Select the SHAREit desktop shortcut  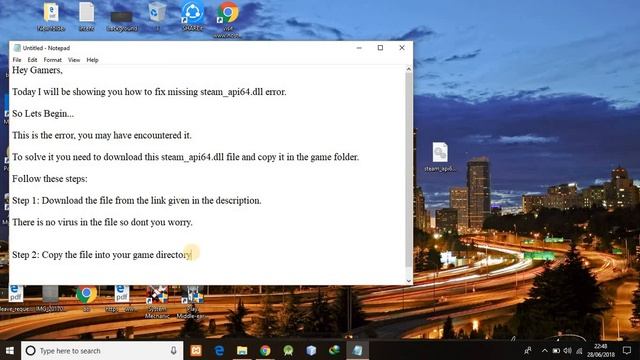(192, 16)
